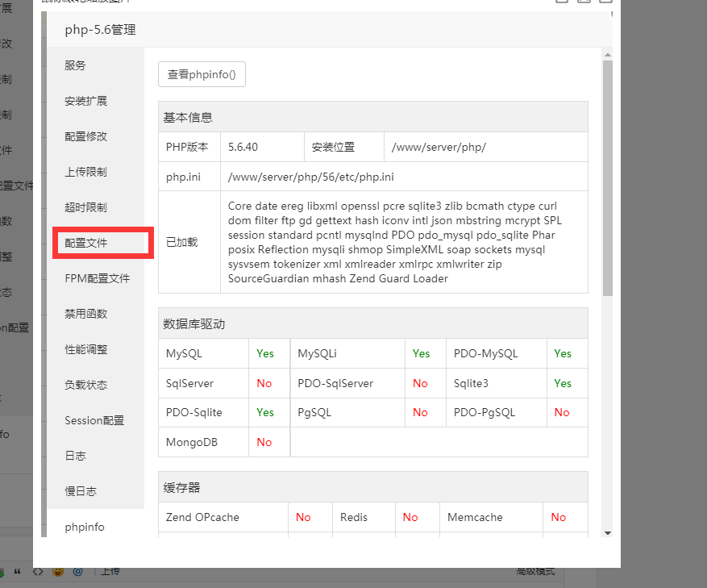Click 高级模式 link in the background editor
Image resolution: width=707 pixels, height=588 pixels.
point(535,572)
